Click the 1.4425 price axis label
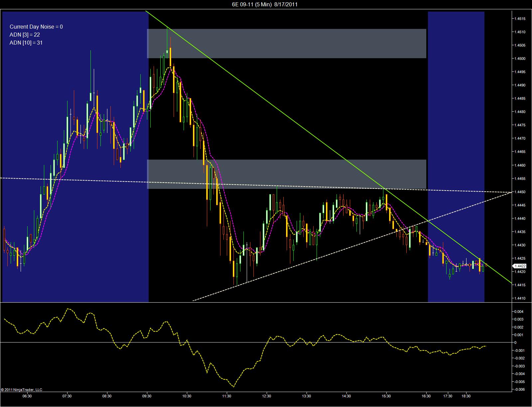Screen dimensions: 532x407 tap(520, 258)
